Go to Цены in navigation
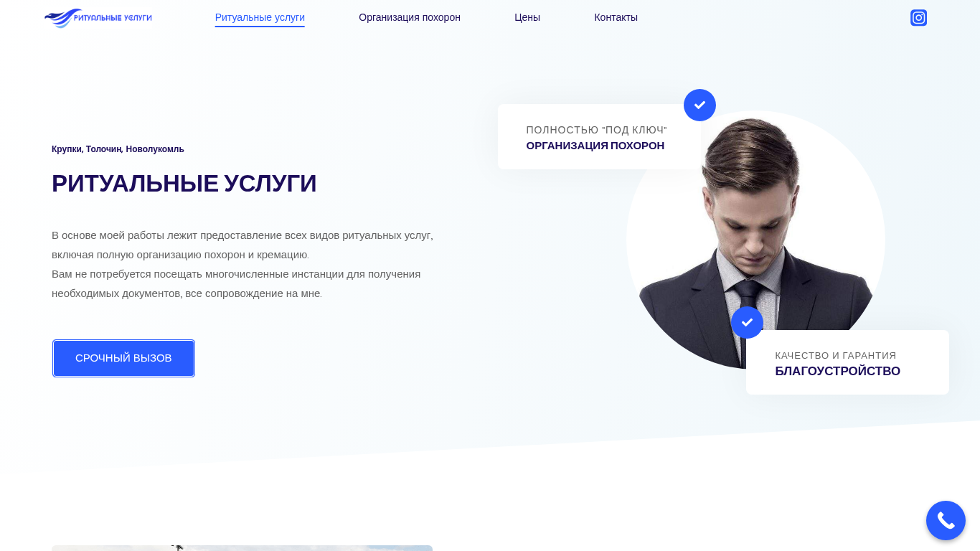Viewport: 980px width, 551px height. coord(527,17)
